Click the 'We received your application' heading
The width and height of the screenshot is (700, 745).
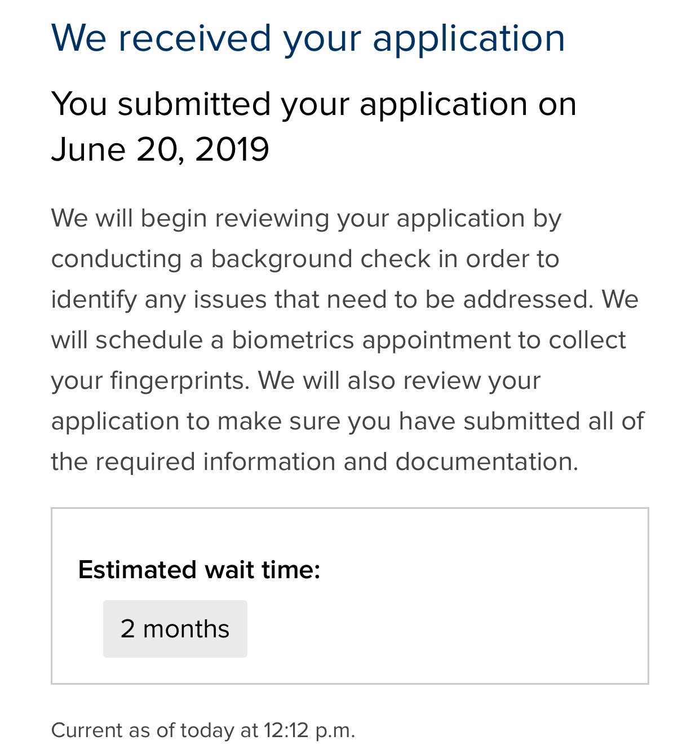pos(308,39)
